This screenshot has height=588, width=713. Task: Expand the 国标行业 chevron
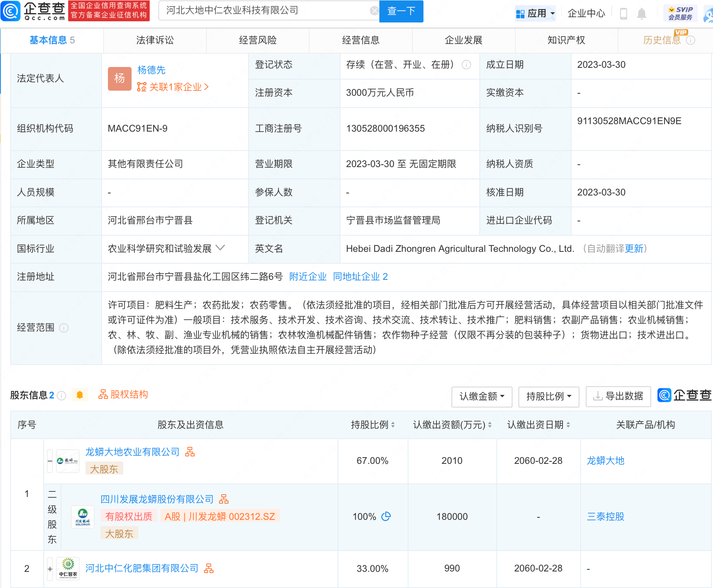click(221, 248)
